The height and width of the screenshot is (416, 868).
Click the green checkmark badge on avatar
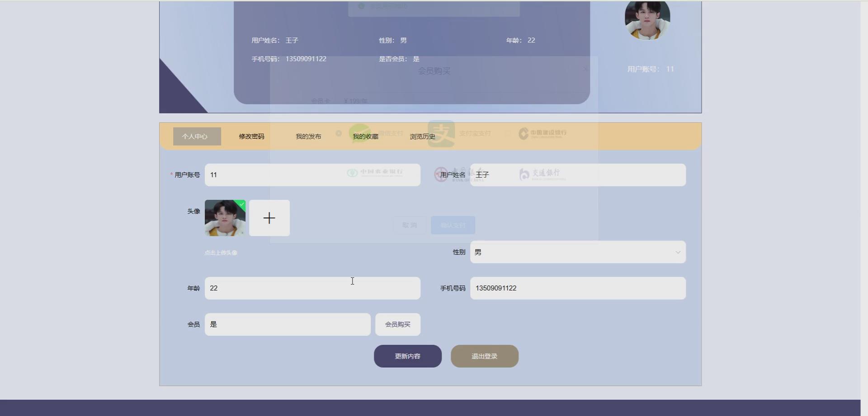(241, 204)
